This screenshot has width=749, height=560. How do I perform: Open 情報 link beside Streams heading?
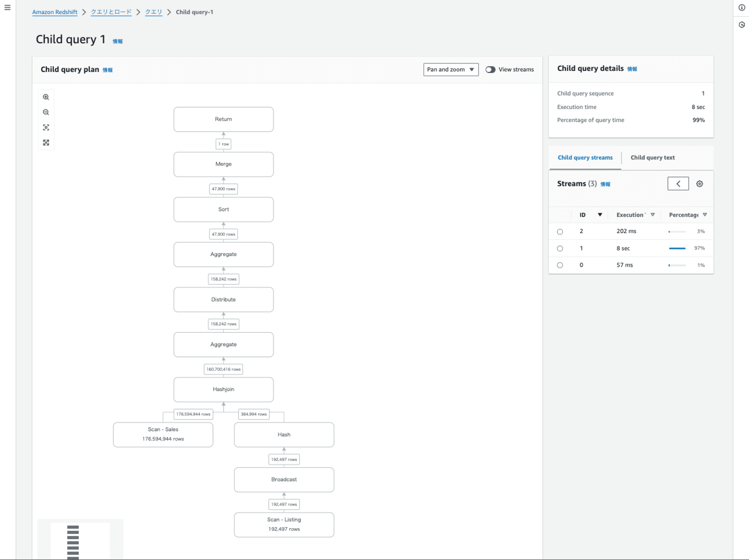[x=606, y=184]
